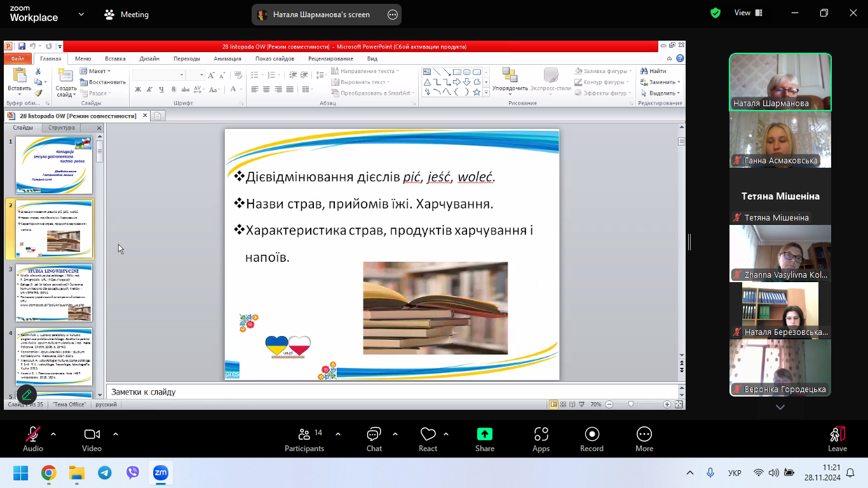Viewport: 868px width, 488px height.
Task: Click the green Share screen button
Action: pos(485,434)
